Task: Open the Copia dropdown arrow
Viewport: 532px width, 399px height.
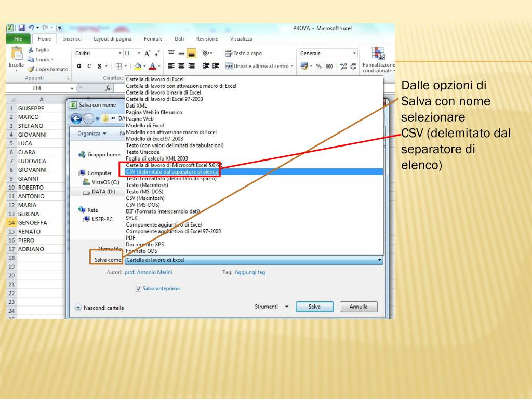Action: (52, 60)
